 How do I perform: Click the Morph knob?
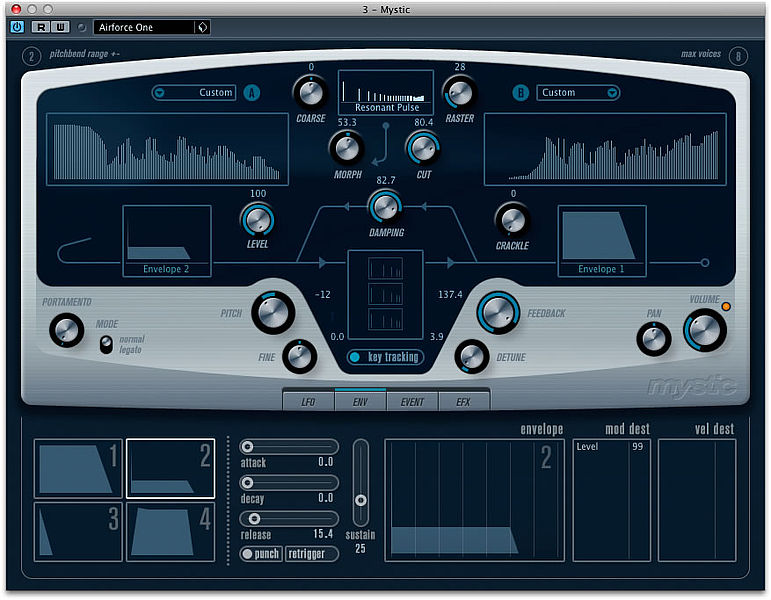[347, 149]
